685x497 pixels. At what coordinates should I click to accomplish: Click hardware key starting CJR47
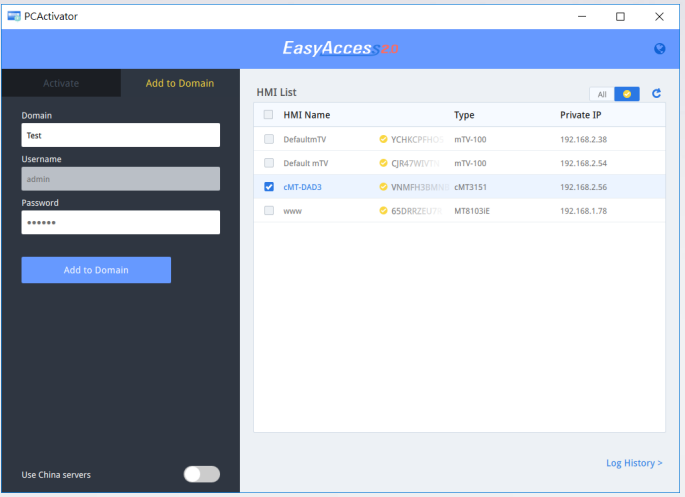pos(415,163)
